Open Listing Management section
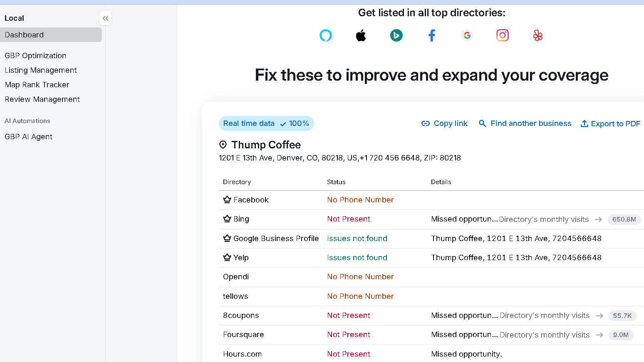644x362 pixels. [41, 70]
